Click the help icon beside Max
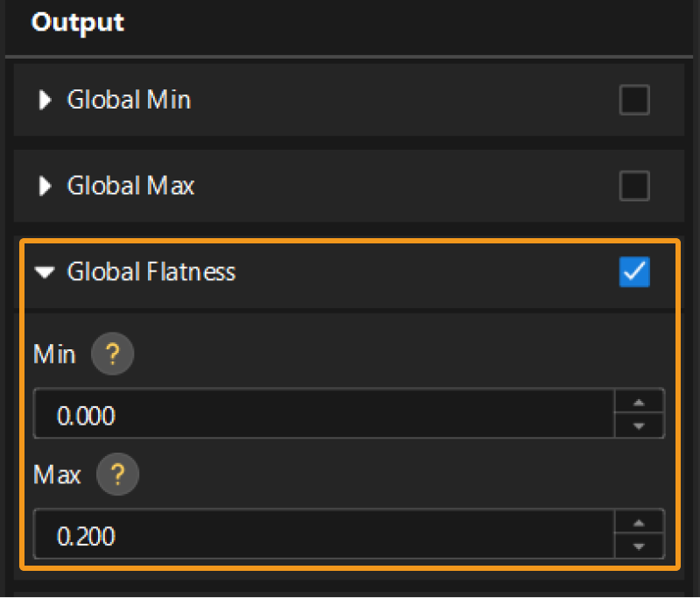The width and height of the screenshot is (700, 598). pos(117,475)
